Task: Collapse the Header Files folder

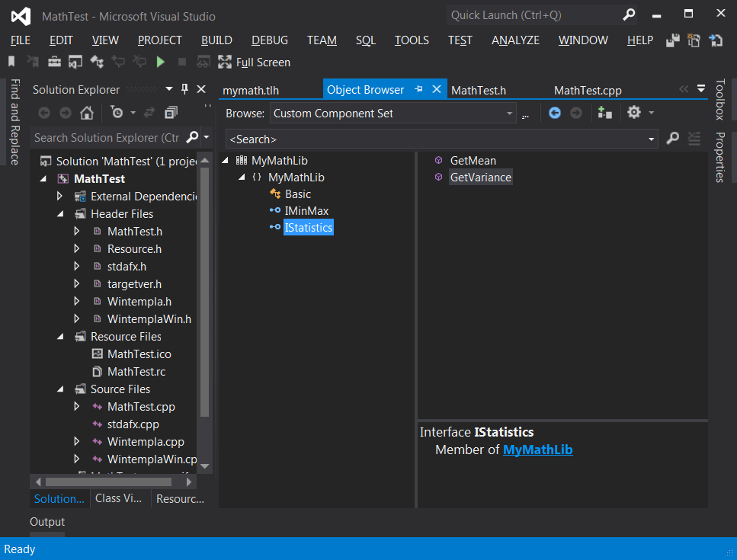Action: click(x=60, y=214)
